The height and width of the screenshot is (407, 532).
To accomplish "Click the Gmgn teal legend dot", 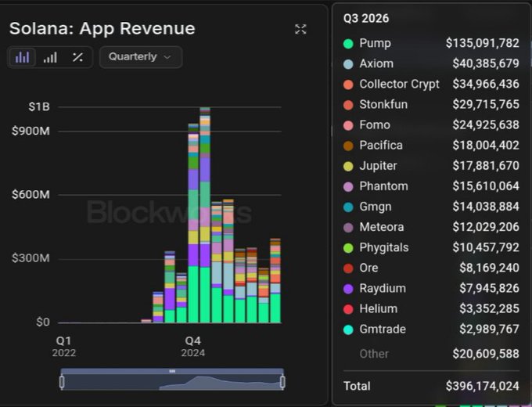I will [348, 207].
